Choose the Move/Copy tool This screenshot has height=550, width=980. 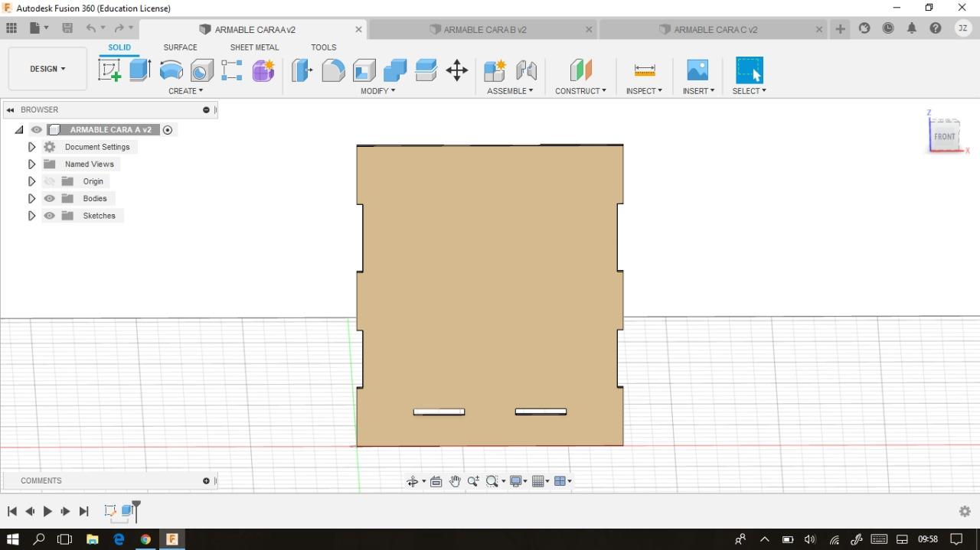coord(457,70)
